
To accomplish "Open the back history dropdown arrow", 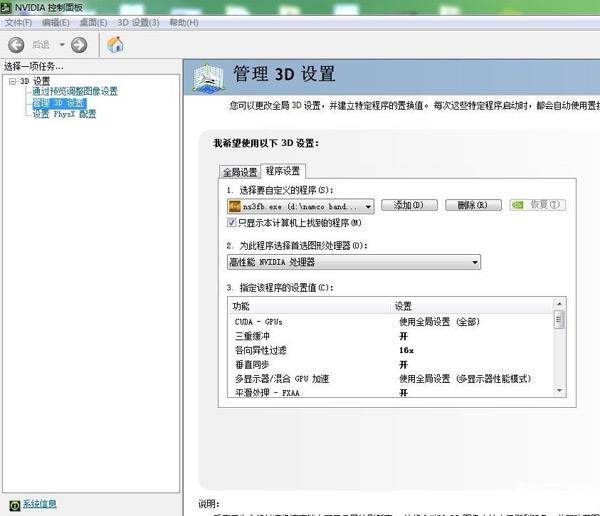I will (61, 44).
